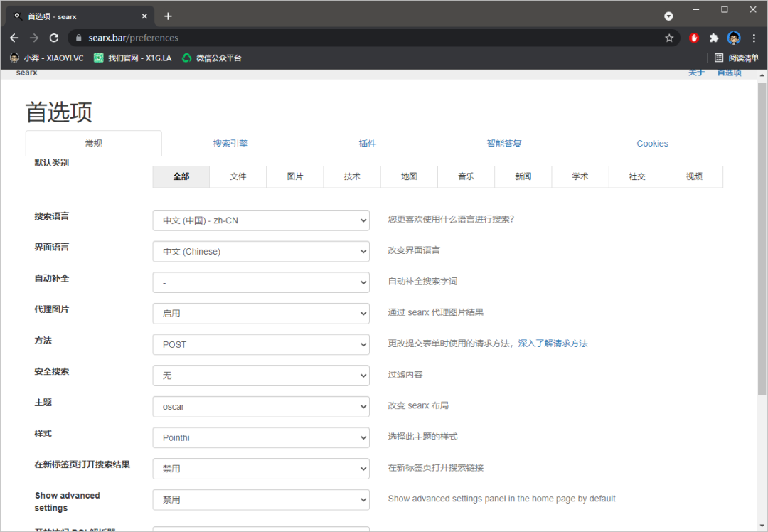The height and width of the screenshot is (532, 768).
Task: Click the browser back arrow
Action: (14, 38)
